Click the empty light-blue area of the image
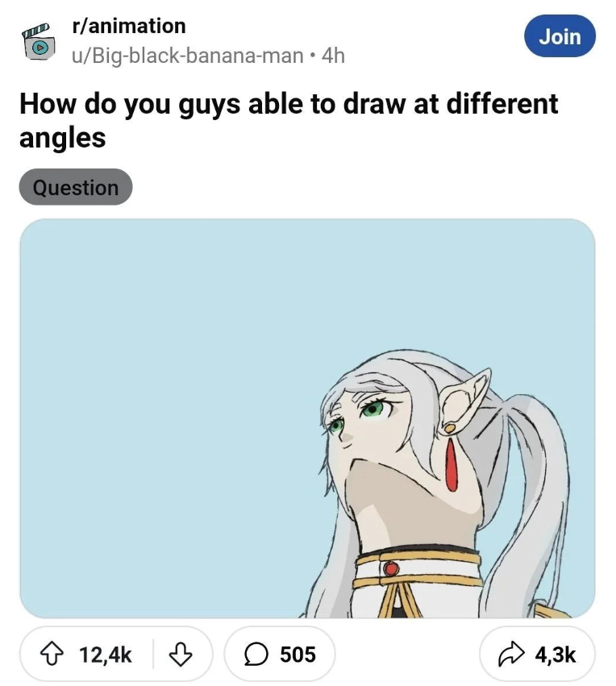Screen dimensions: 616x686 pyautogui.click(x=161, y=363)
